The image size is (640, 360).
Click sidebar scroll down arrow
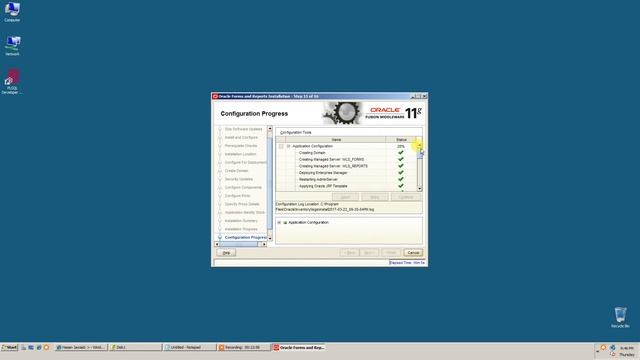tap(270, 238)
